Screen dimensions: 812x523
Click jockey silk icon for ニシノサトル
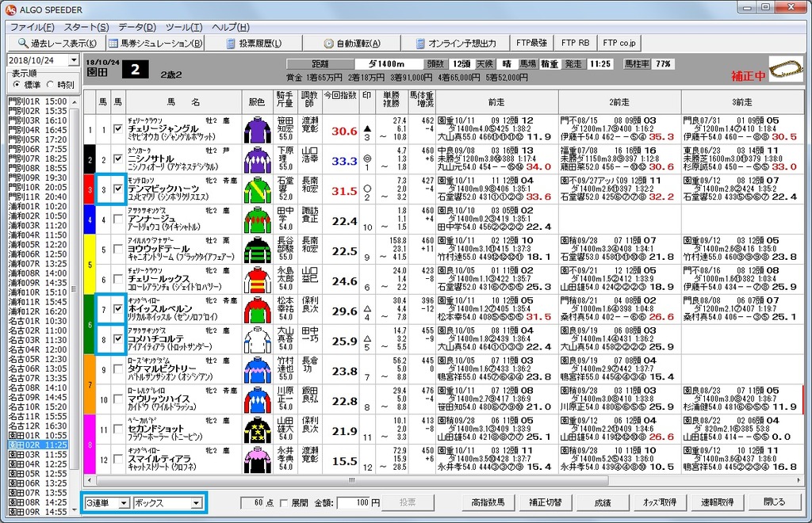click(258, 160)
